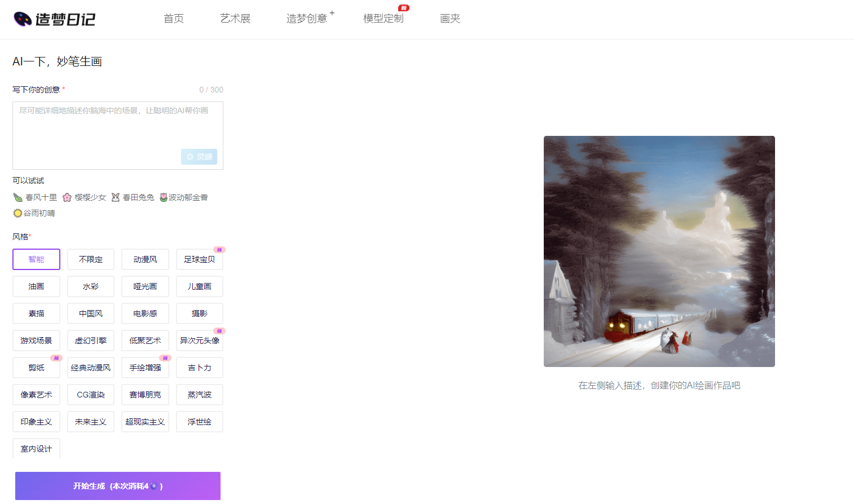Viewport: 854px width, 504px height.
Task: Click the 造梦日记 palette logo
Action: pyautogui.click(x=54, y=19)
